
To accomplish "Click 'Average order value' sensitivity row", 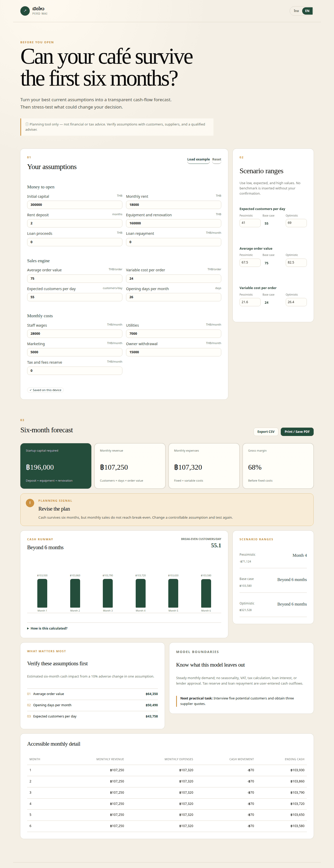I will tap(92, 694).
